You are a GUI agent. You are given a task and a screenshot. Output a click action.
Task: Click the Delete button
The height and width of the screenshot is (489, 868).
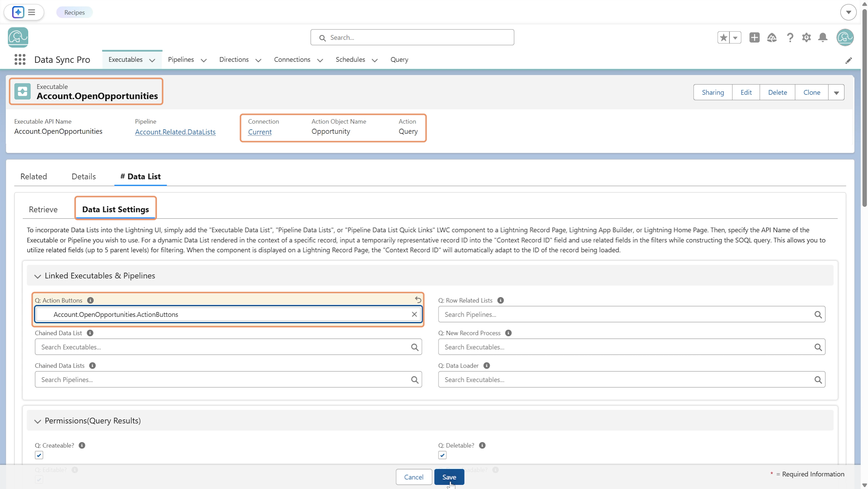point(777,92)
